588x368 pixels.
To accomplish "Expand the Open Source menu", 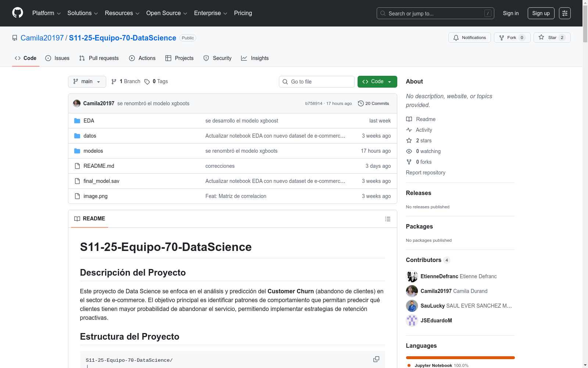I will click(167, 13).
